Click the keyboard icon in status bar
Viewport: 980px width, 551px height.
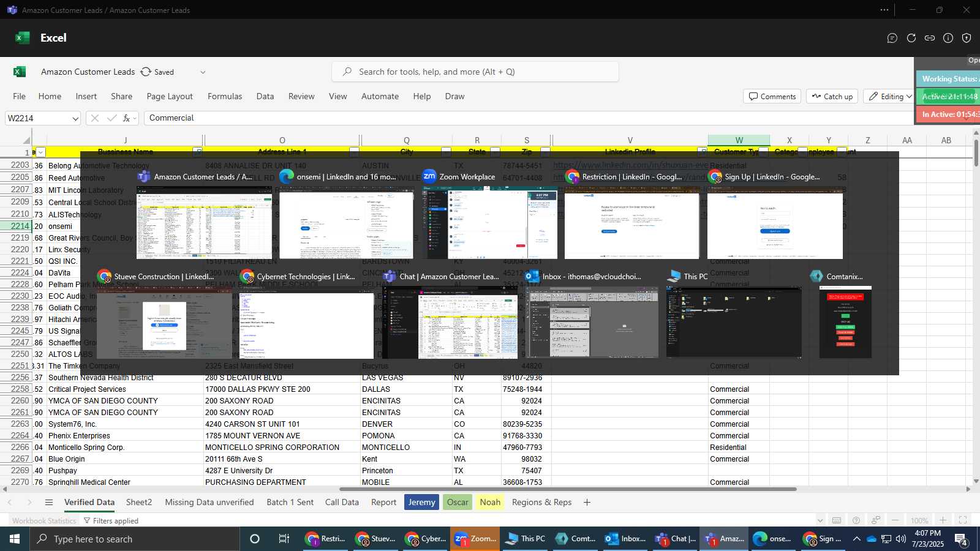(837, 520)
